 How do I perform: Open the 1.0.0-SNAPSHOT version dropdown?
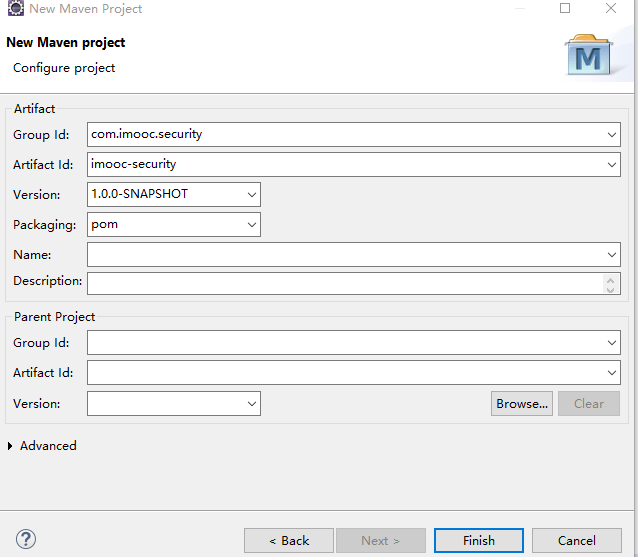[252, 195]
